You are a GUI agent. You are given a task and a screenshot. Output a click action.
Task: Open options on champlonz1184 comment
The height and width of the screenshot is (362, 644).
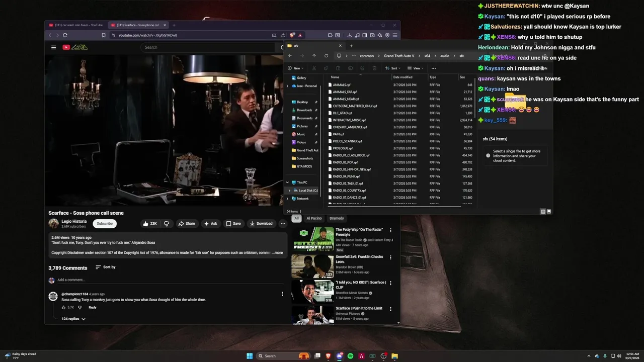pos(282,294)
